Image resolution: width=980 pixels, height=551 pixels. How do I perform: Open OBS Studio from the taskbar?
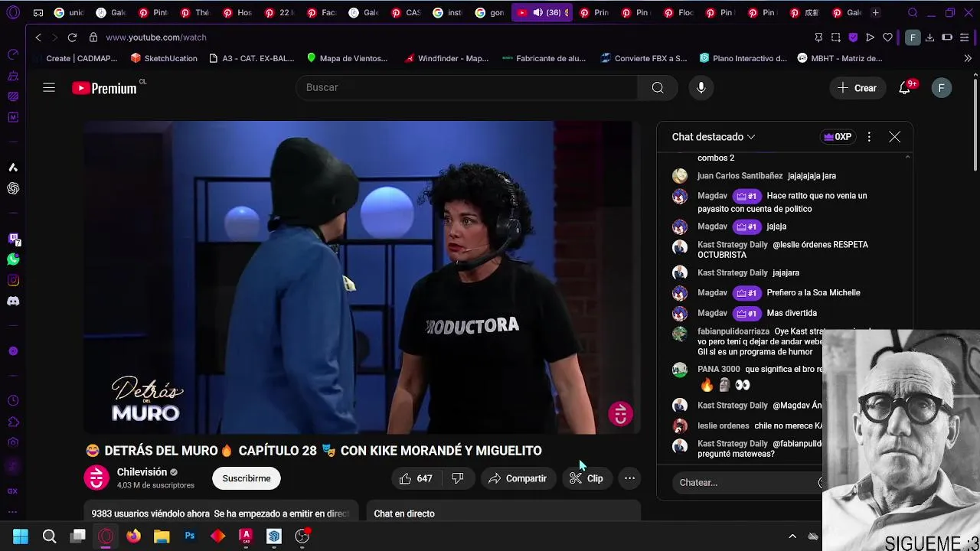click(302, 536)
